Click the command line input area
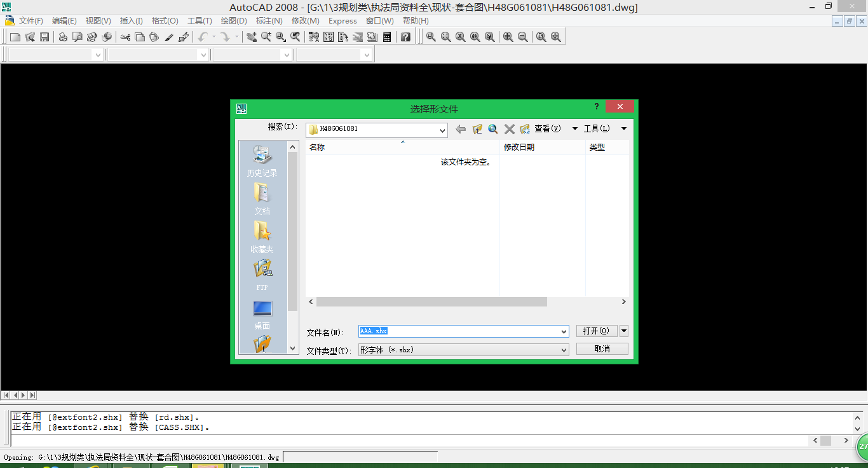 (x=409, y=440)
